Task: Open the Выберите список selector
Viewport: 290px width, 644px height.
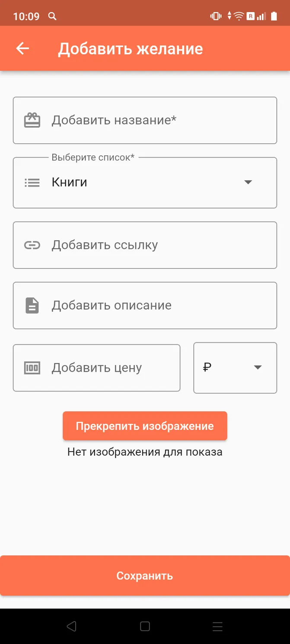Action: point(145,183)
